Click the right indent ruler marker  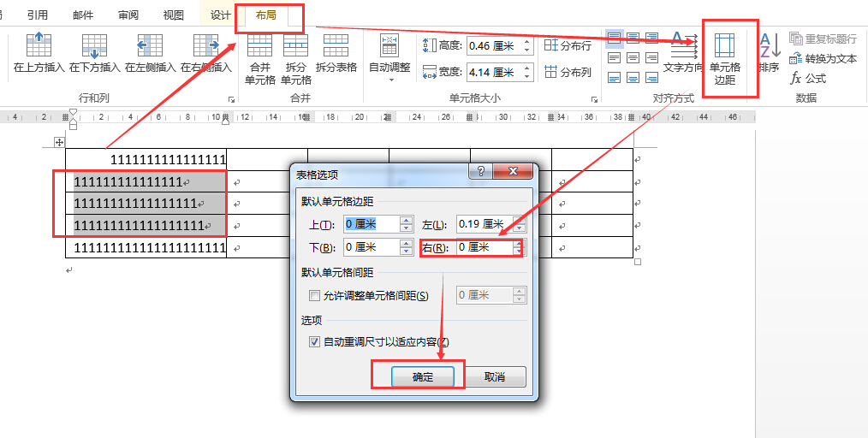click(225, 121)
